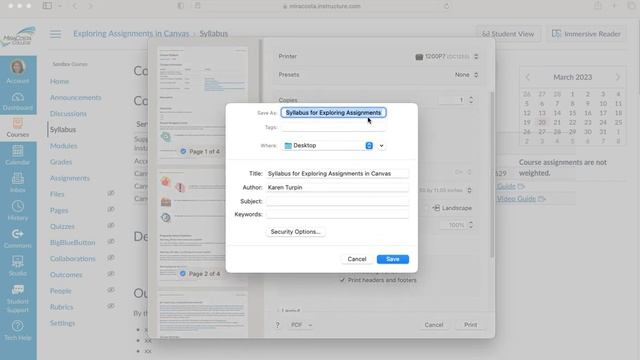640x360 pixels.
Task: Expand the save dialog with the chevron
Action: 382,146
